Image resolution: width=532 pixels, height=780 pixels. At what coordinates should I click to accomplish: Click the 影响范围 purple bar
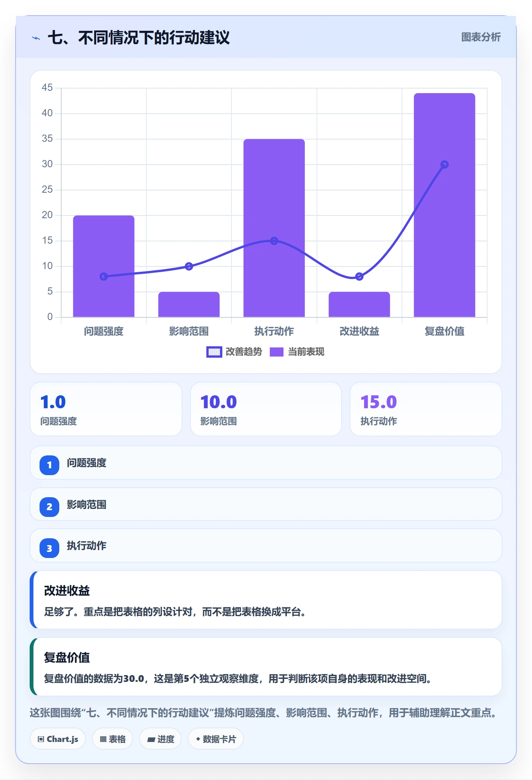(189, 304)
